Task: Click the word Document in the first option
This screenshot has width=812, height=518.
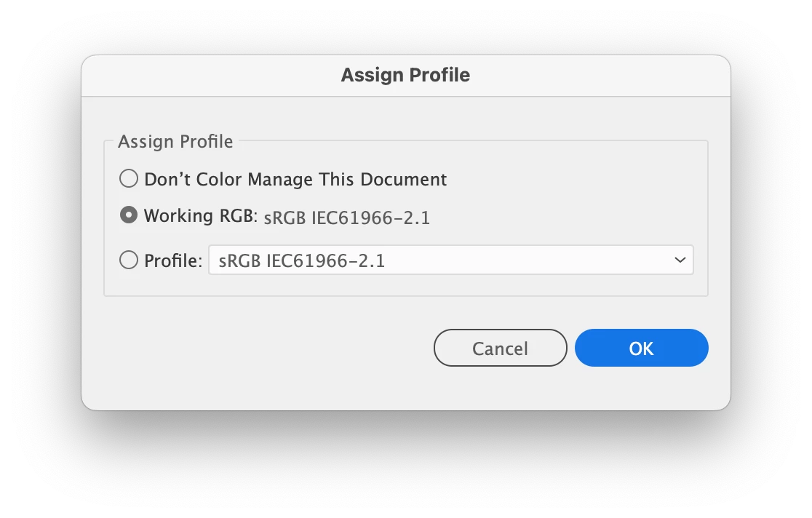Action: [x=403, y=179]
